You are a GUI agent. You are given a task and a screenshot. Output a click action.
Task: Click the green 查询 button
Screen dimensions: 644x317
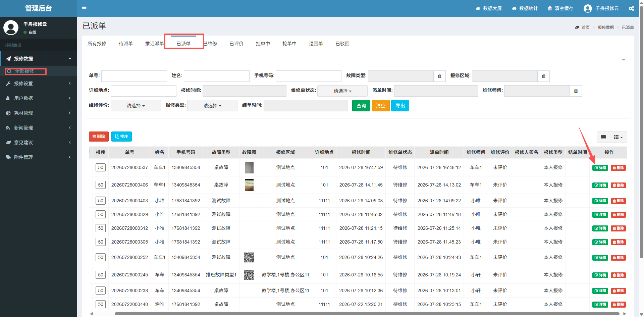click(x=361, y=106)
